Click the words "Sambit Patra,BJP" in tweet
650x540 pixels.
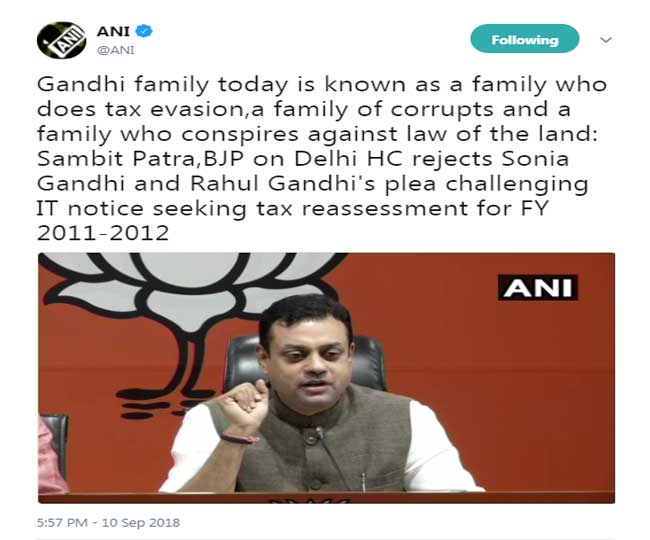[x=140, y=160]
